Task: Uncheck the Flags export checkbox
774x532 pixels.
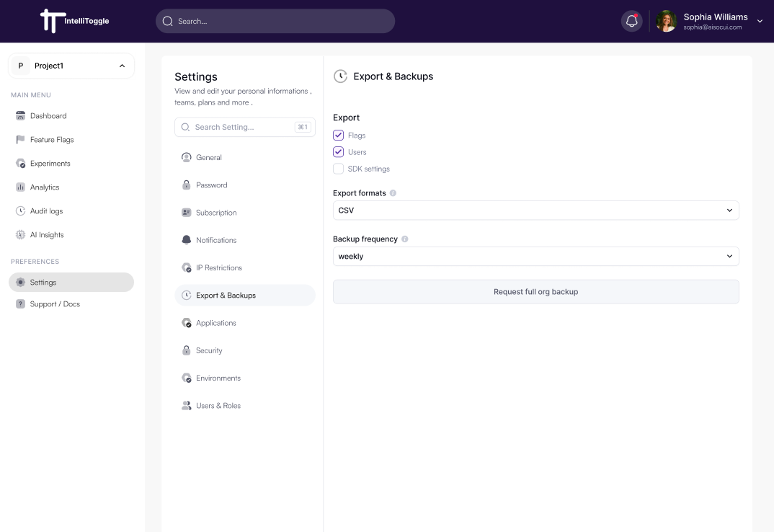Action: click(x=338, y=136)
